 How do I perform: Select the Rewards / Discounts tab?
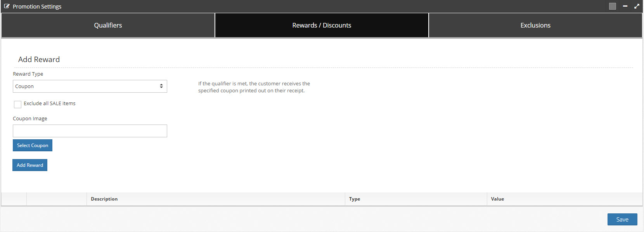click(x=322, y=25)
